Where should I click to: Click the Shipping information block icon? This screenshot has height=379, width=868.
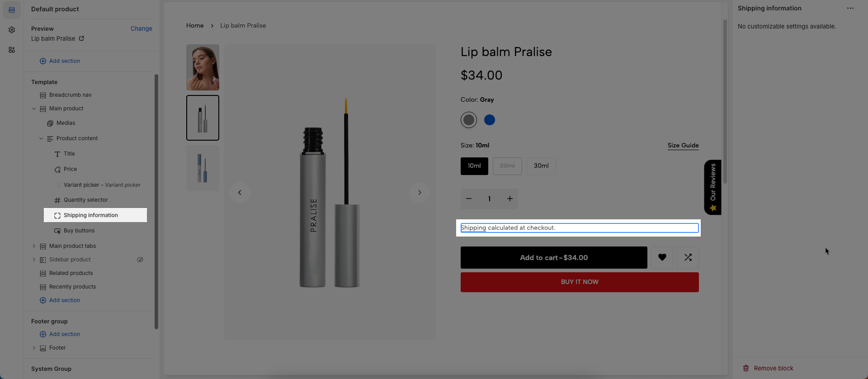(x=57, y=216)
